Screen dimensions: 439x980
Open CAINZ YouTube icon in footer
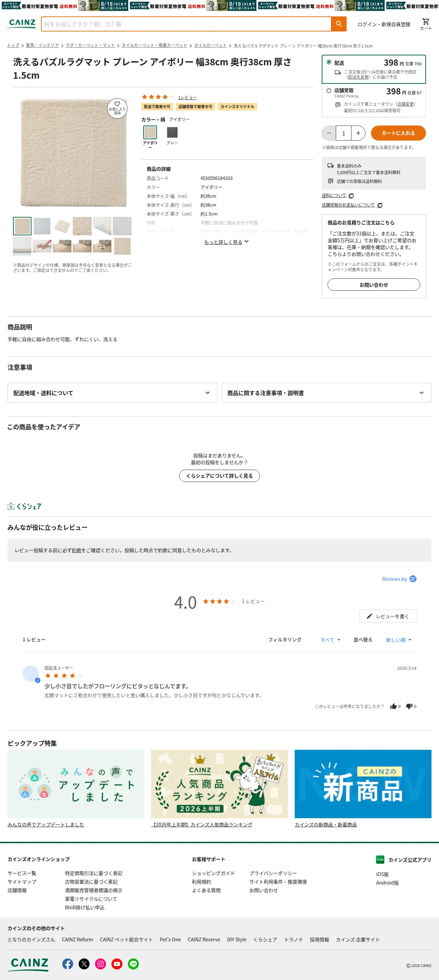117,963
